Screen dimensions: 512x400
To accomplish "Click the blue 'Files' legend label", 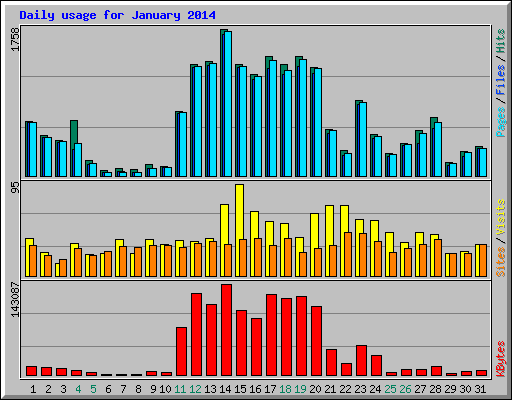I will click(500, 79).
